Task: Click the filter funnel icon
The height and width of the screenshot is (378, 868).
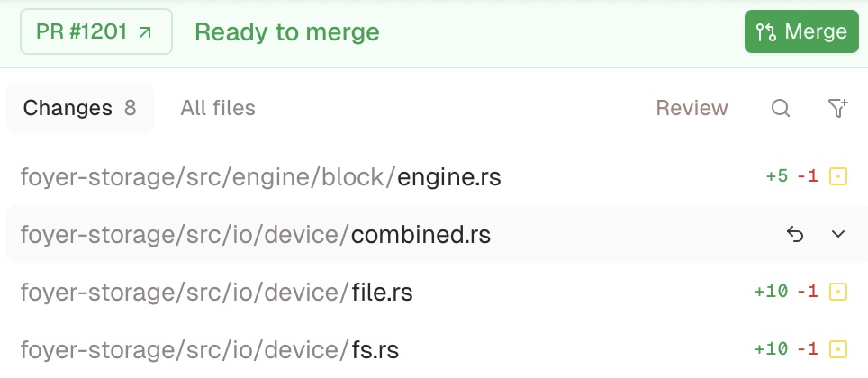Action: (x=837, y=109)
